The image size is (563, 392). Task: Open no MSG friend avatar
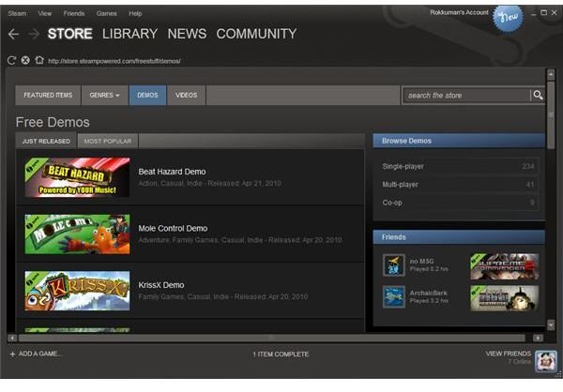(x=394, y=264)
